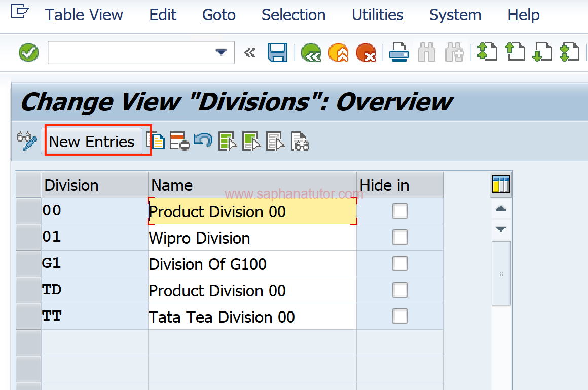The image size is (588, 390).
Task: Click the BC Set field values icon
Action: 300,141
